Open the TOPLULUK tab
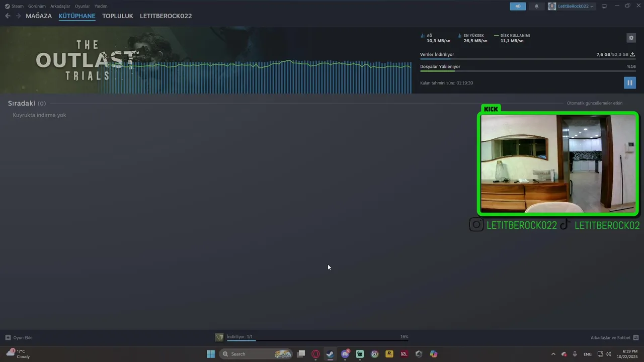 click(118, 16)
